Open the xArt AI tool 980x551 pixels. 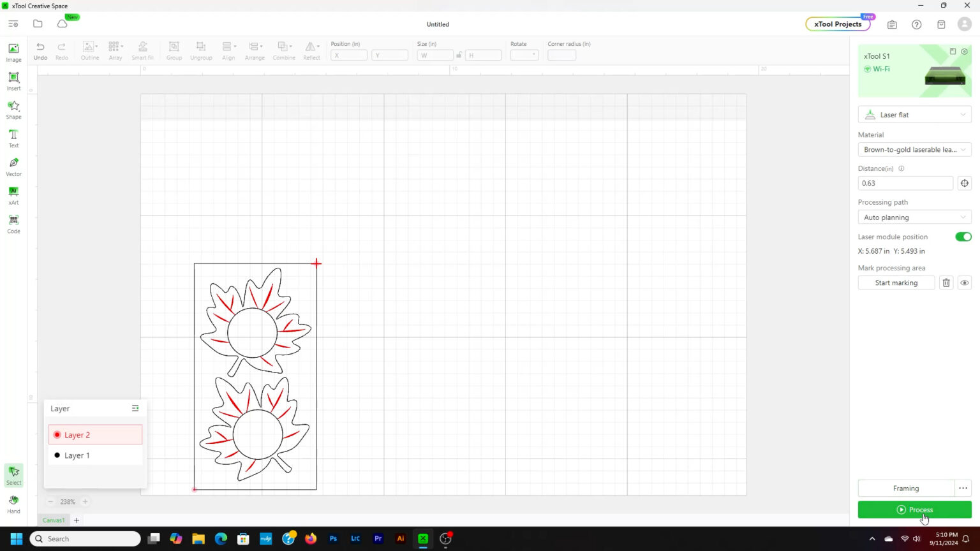[x=13, y=195]
